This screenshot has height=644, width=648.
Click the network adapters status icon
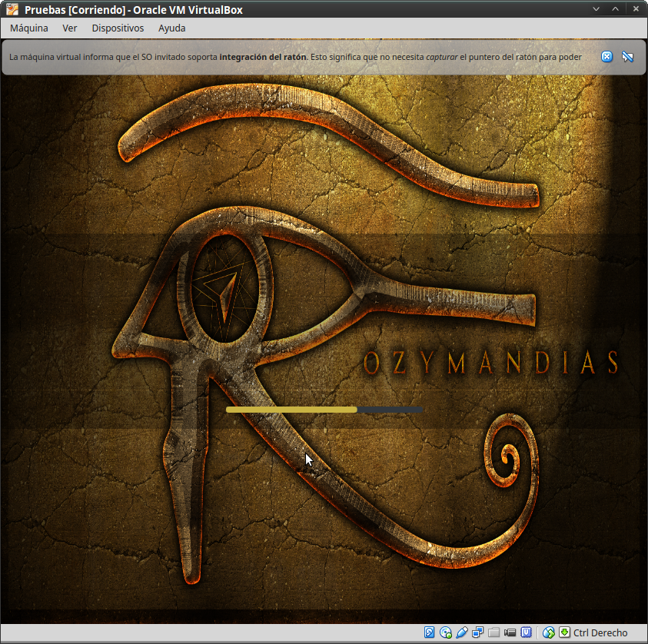(x=478, y=632)
